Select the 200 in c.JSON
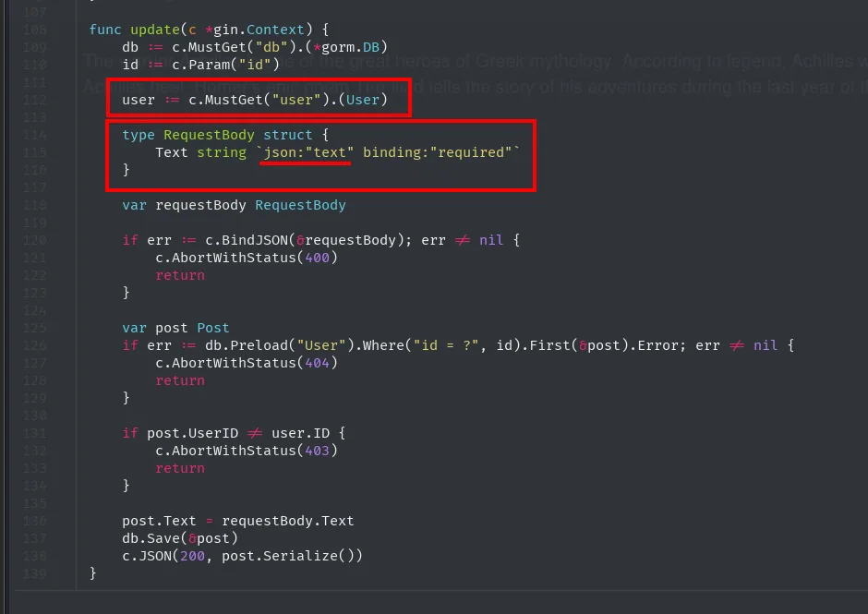 tap(192, 556)
